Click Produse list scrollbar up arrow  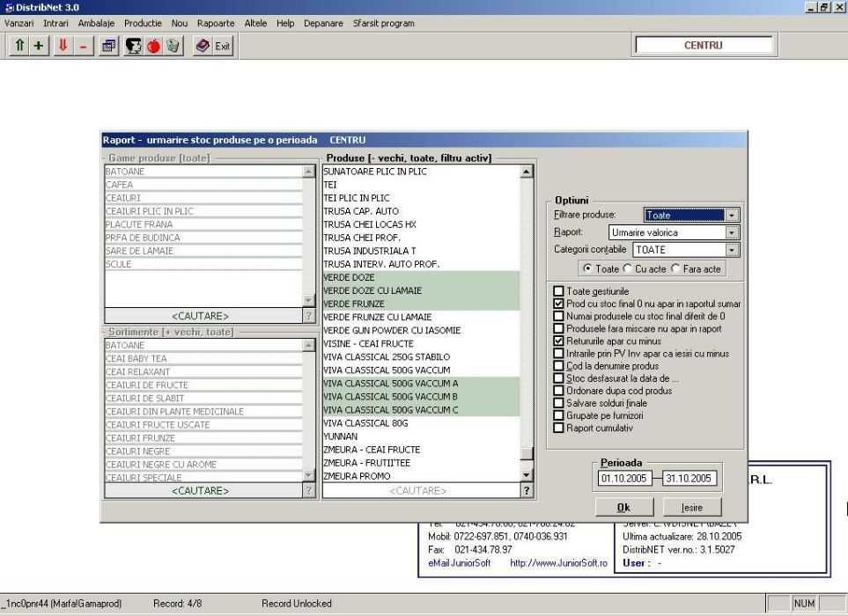tap(527, 172)
